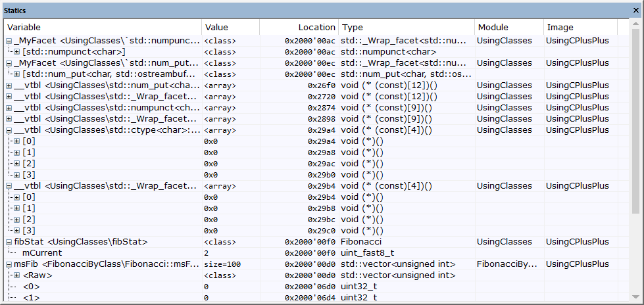Collapse the fibStat class entry

[9, 242]
